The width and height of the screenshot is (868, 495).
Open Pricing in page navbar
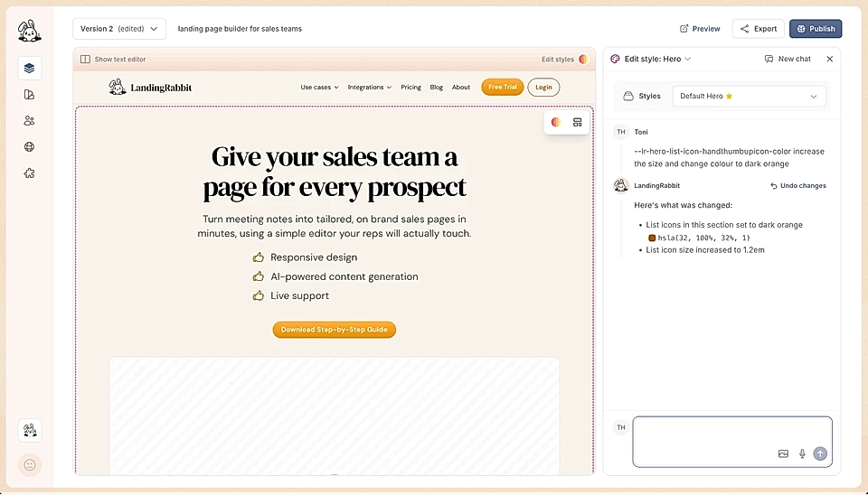410,88
